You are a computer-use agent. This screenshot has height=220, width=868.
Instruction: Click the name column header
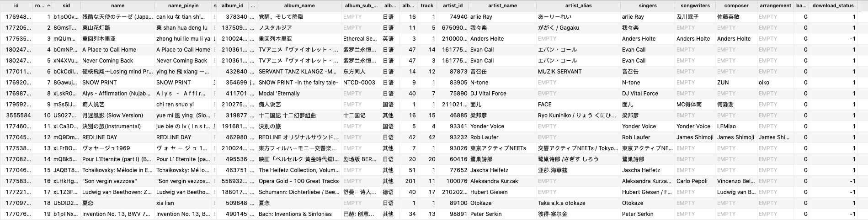[x=118, y=5]
